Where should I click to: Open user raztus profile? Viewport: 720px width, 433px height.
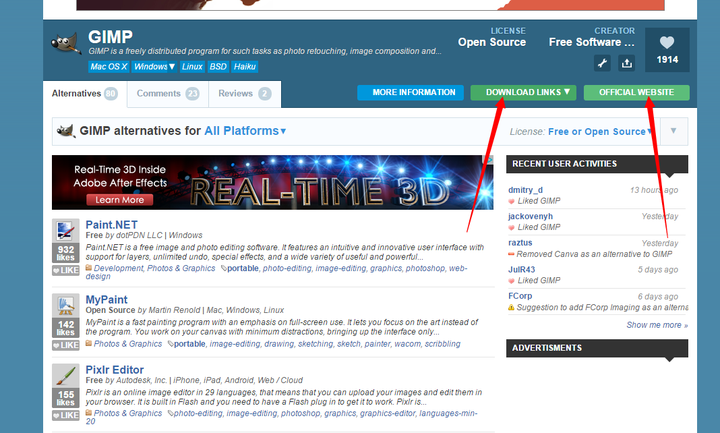click(x=520, y=242)
